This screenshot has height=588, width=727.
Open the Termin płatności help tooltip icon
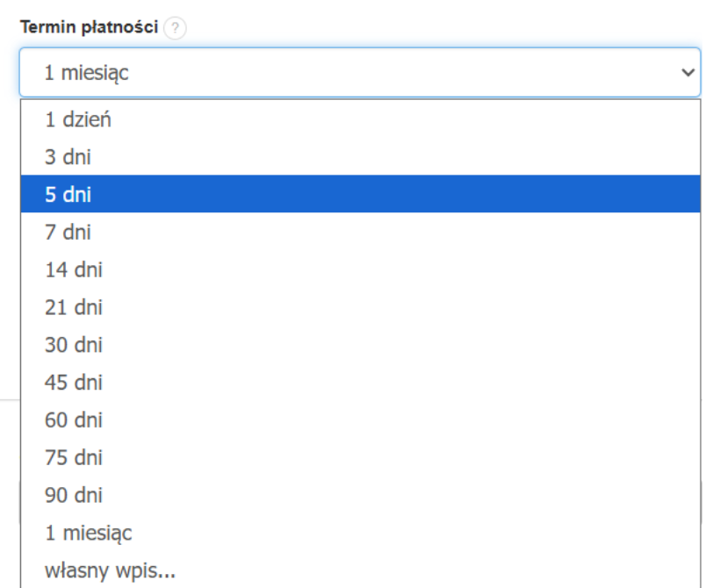[175, 27]
